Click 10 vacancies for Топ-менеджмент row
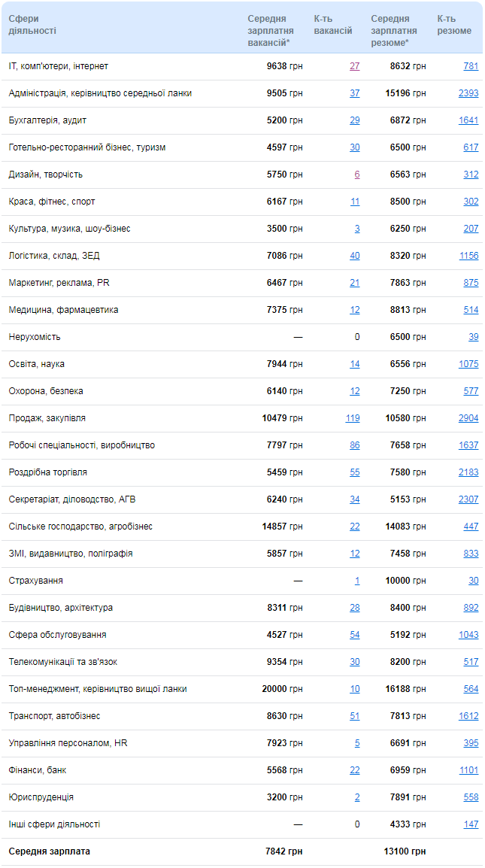485x868 pixels. coord(354,689)
